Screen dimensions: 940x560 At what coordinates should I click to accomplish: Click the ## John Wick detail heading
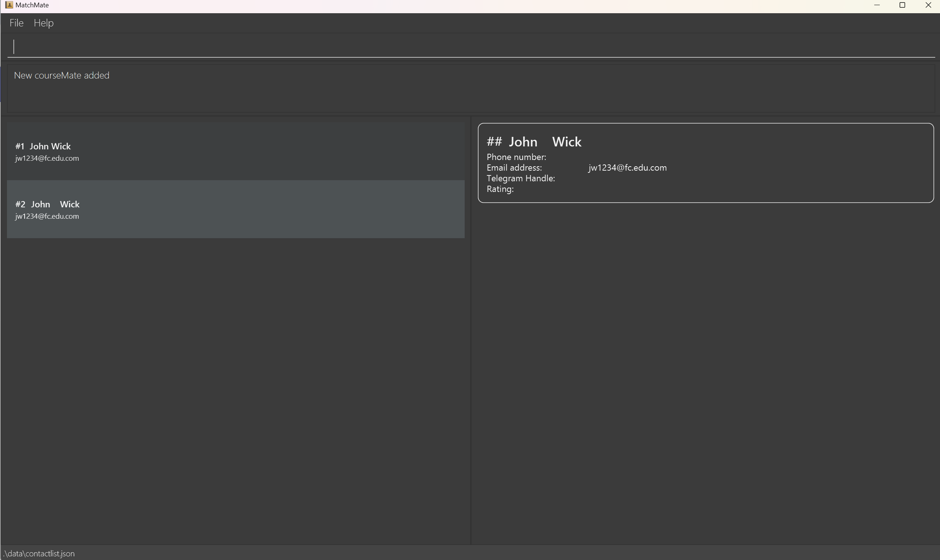pyautogui.click(x=534, y=142)
